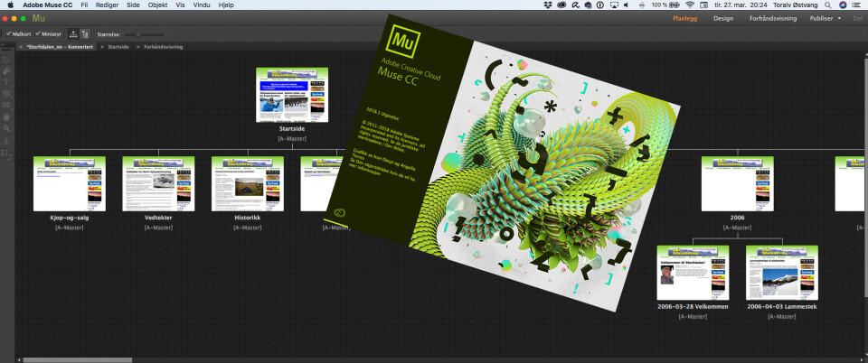This screenshot has width=868, height=363.
Task: Select the Text tool
Action: (x=6, y=82)
